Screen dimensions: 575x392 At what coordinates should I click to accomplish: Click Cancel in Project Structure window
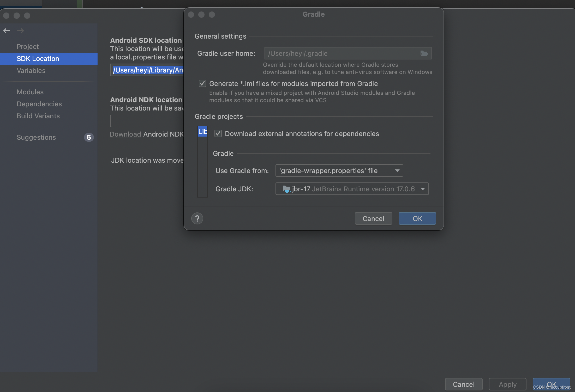click(x=464, y=384)
